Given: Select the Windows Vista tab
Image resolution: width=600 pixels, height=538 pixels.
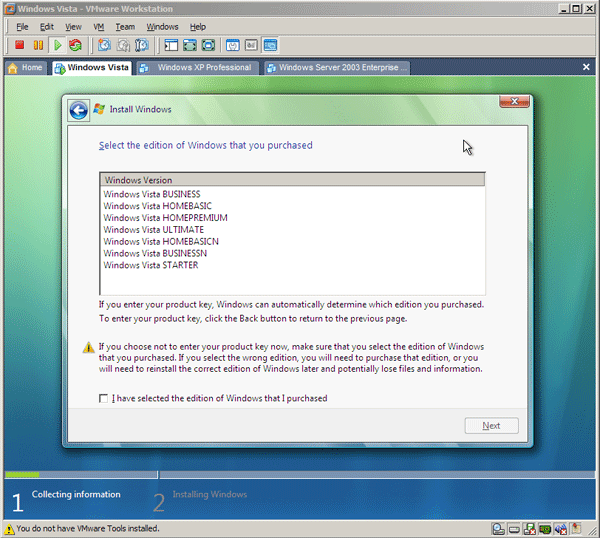Looking at the screenshot, I should pos(92,68).
